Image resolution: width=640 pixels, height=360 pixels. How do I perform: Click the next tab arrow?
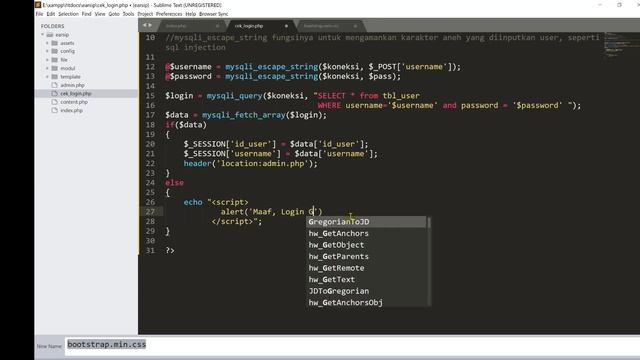(150, 25)
